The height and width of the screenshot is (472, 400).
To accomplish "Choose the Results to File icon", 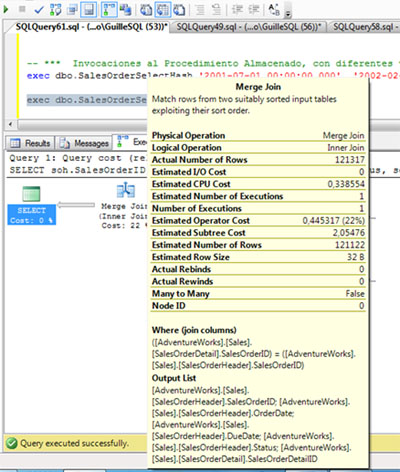I will tap(180, 10).
